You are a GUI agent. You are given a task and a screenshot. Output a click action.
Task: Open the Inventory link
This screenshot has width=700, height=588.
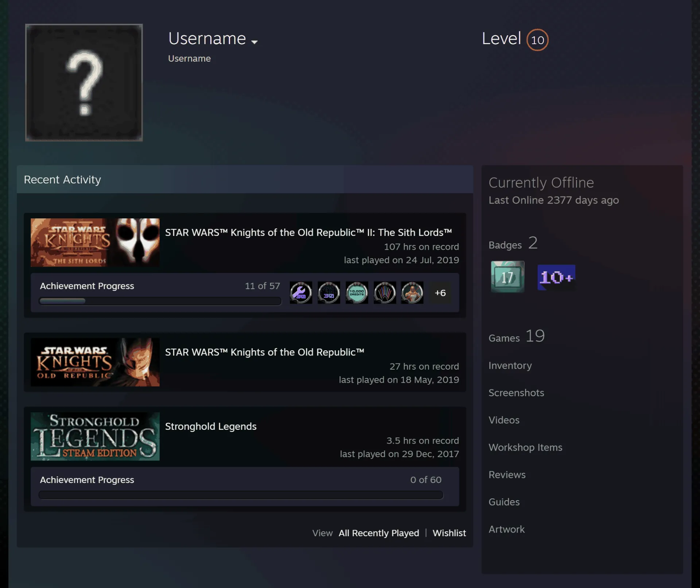tap(510, 365)
